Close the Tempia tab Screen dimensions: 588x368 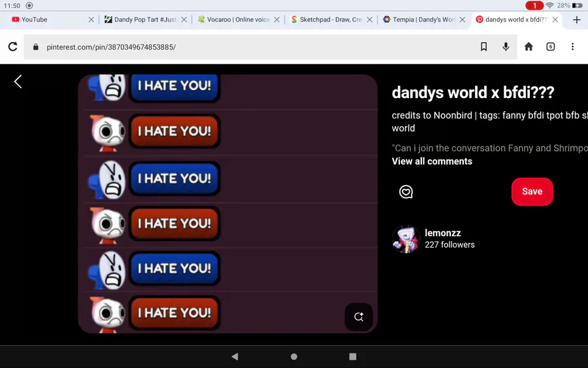pos(463,20)
